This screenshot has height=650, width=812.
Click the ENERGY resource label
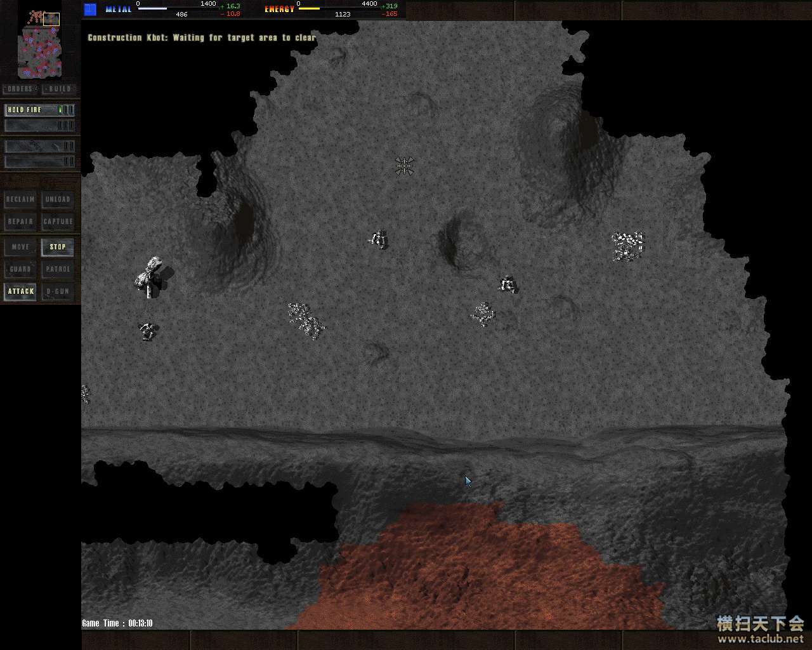tap(280, 10)
